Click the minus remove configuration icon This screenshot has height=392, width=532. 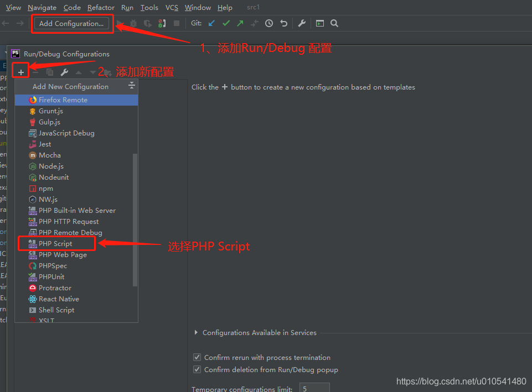point(35,72)
